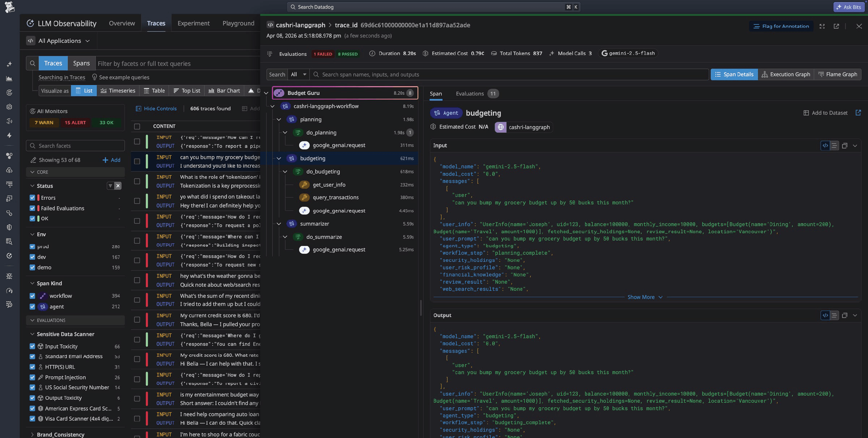
Task: Click the Search Datadog field
Action: [433, 7]
